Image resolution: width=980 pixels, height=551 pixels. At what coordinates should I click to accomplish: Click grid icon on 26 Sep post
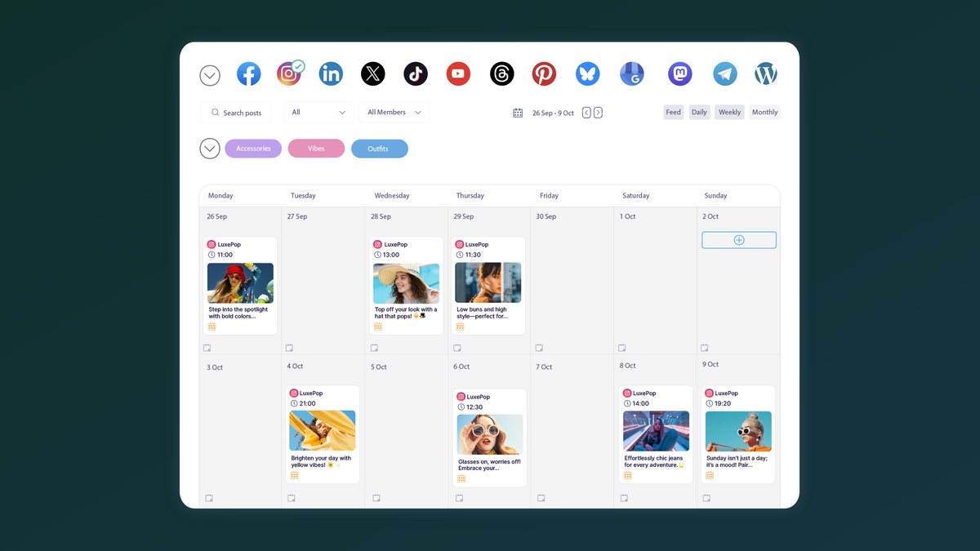[212, 327]
